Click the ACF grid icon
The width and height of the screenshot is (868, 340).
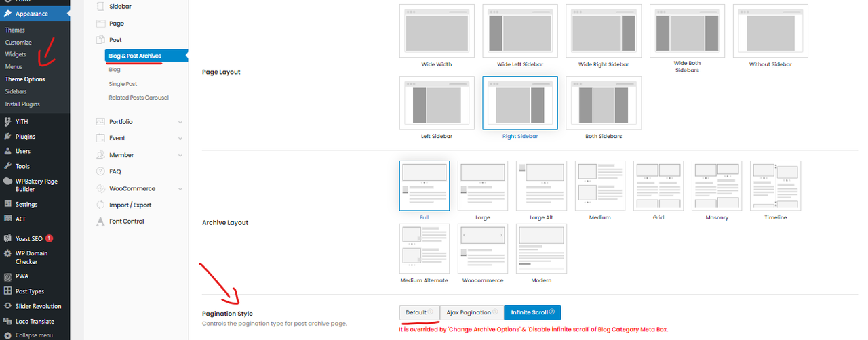8,219
